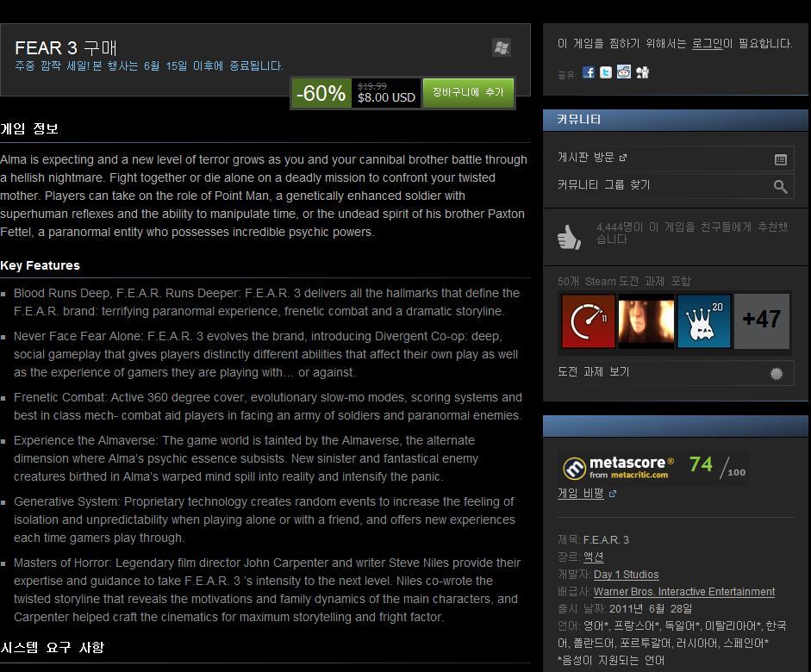The width and height of the screenshot is (811, 672).
Task: Click the gear icon beside 도전 과제 보기
Action: tap(777, 374)
